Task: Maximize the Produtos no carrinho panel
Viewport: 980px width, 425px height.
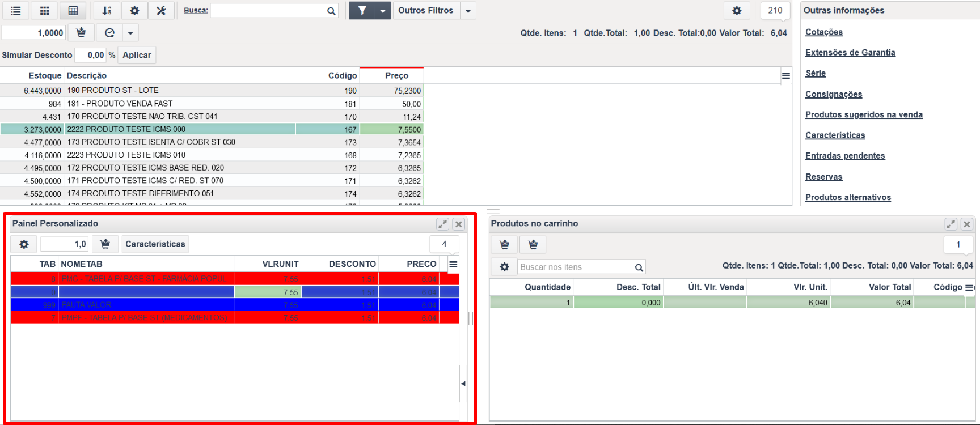Action: (x=951, y=224)
